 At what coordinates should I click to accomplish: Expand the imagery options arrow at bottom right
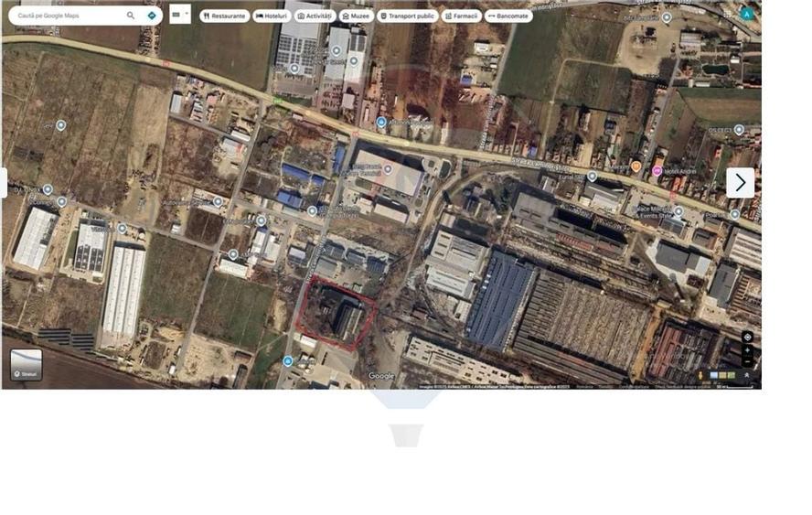(747, 375)
